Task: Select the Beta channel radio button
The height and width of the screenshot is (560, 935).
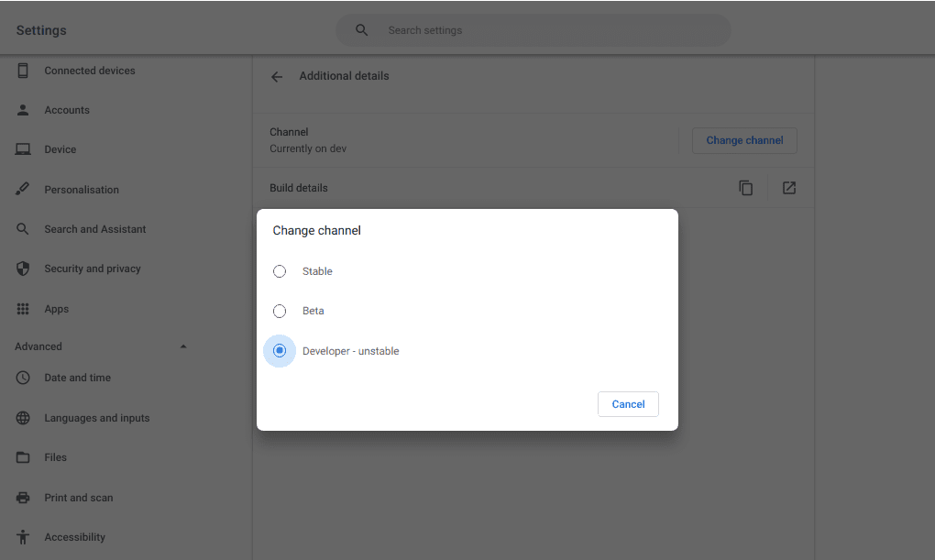Action: 279,311
